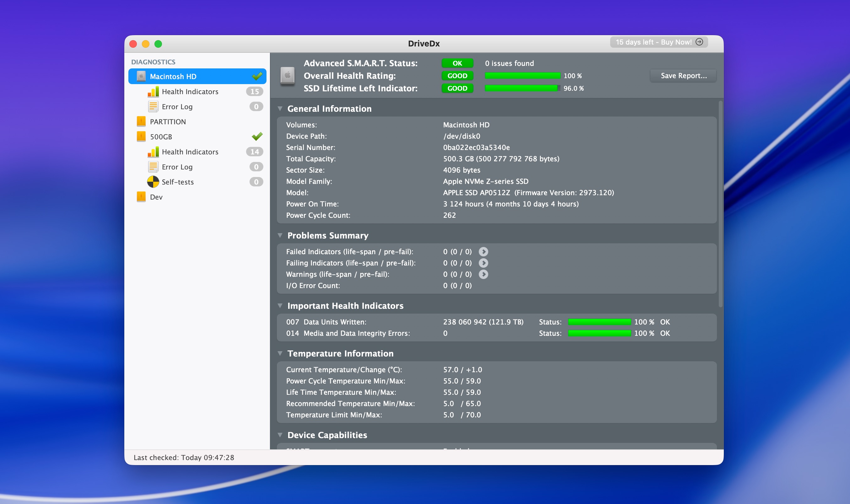Image resolution: width=850 pixels, height=504 pixels.
Task: Click the Save Report... button
Action: click(x=683, y=76)
